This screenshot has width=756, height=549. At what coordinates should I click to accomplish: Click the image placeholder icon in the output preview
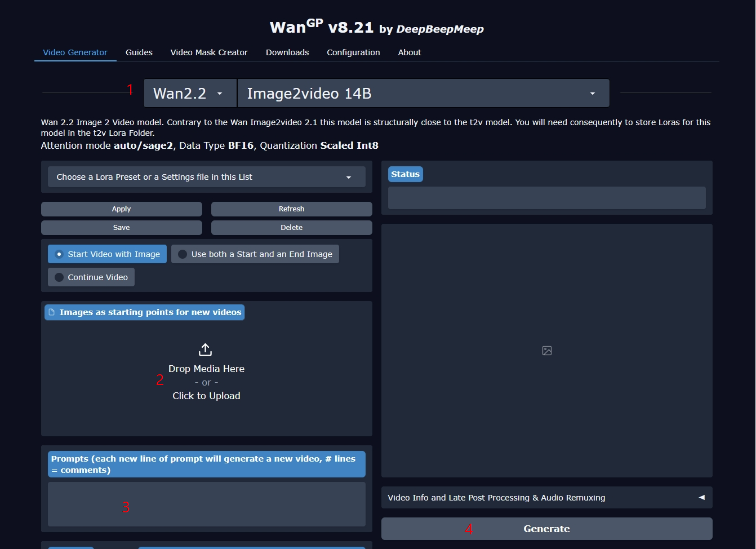(x=546, y=351)
